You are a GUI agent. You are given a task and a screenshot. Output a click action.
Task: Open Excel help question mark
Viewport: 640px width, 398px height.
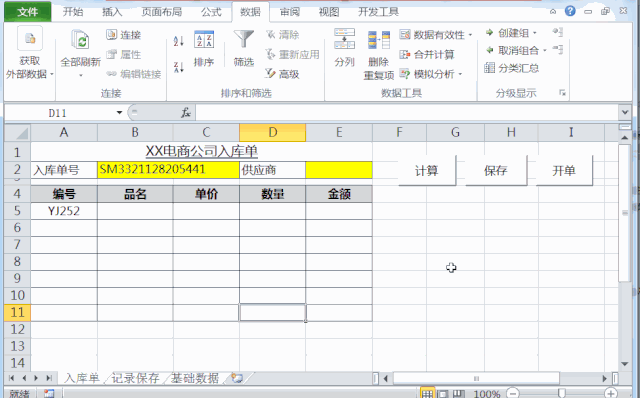click(570, 11)
